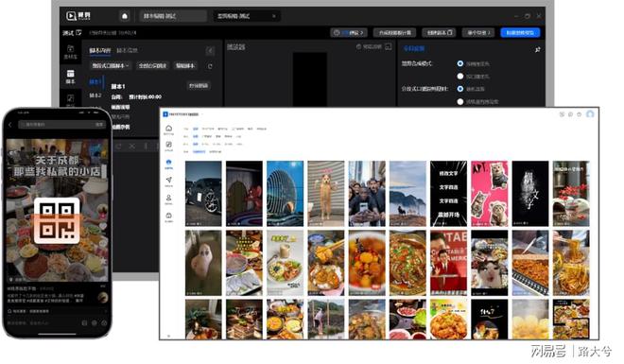The width and height of the screenshot is (624, 364).
Task: Edit project name icon beside 测试
Action: tap(78, 32)
